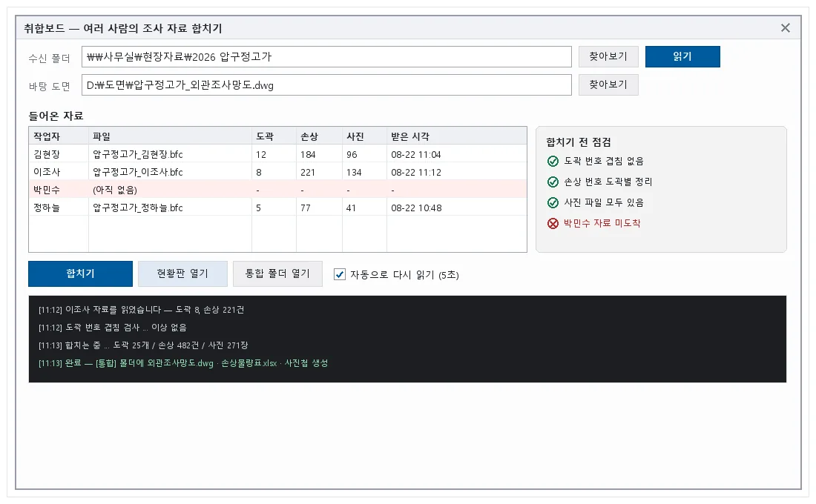
Task: Focus the 바탕 도면 path field
Action: click(x=326, y=84)
